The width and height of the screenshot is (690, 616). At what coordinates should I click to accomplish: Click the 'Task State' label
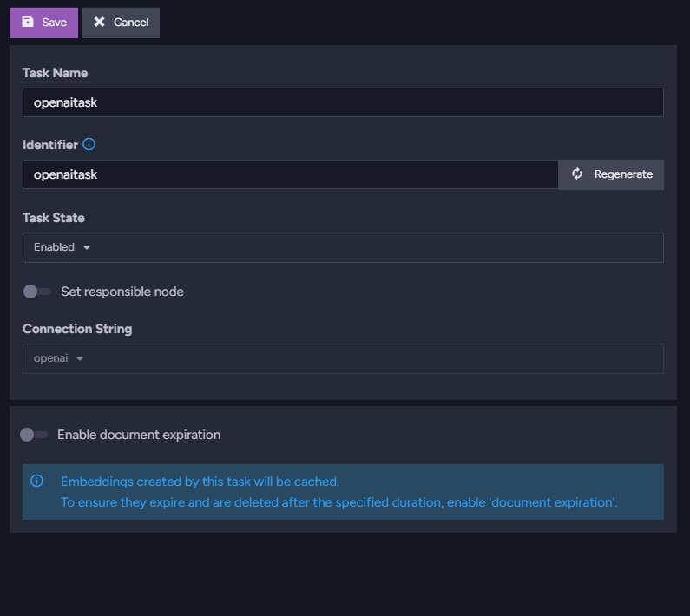click(x=54, y=218)
